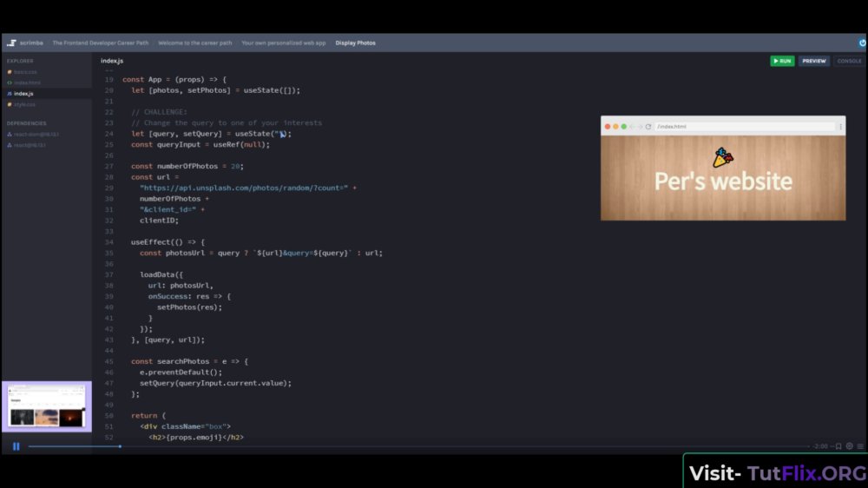This screenshot has height=488, width=868.
Task: Click the EXPLORER section header
Action: click(x=20, y=61)
